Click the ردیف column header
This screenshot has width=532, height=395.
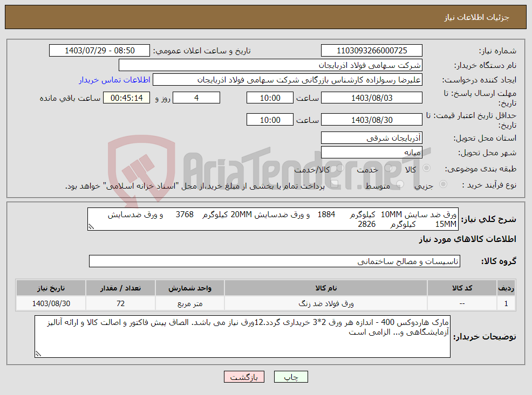point(506,288)
